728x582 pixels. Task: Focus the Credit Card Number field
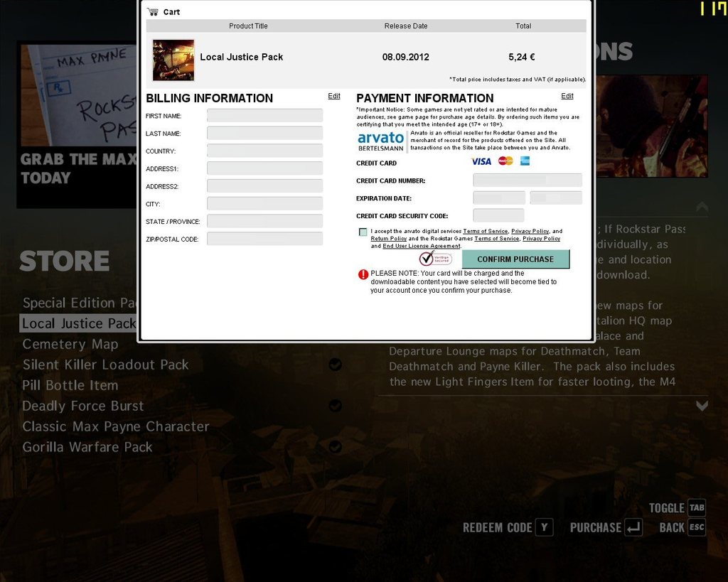coord(528,180)
